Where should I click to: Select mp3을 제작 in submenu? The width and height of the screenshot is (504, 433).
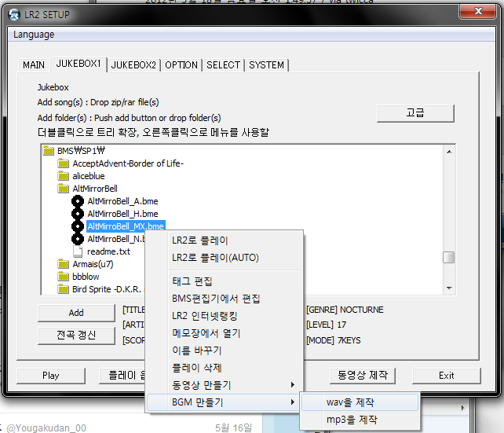[x=360, y=420]
